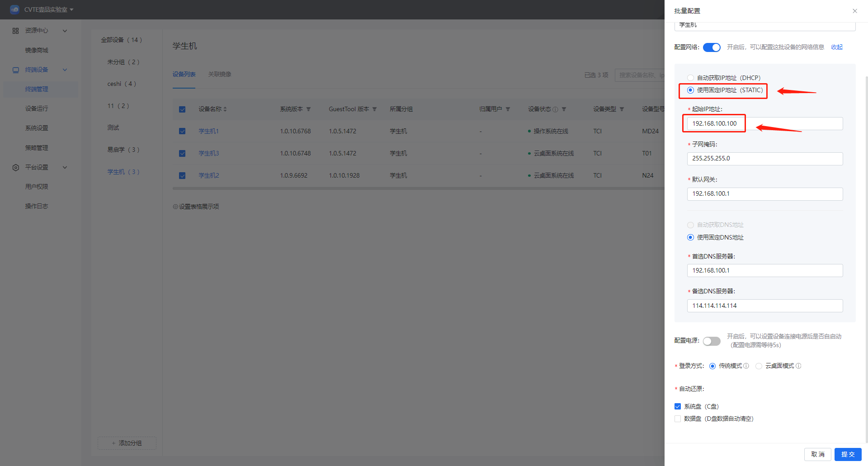Click 首选DNS服务器 input field
Image resolution: width=868 pixels, height=466 pixels.
[x=765, y=270]
